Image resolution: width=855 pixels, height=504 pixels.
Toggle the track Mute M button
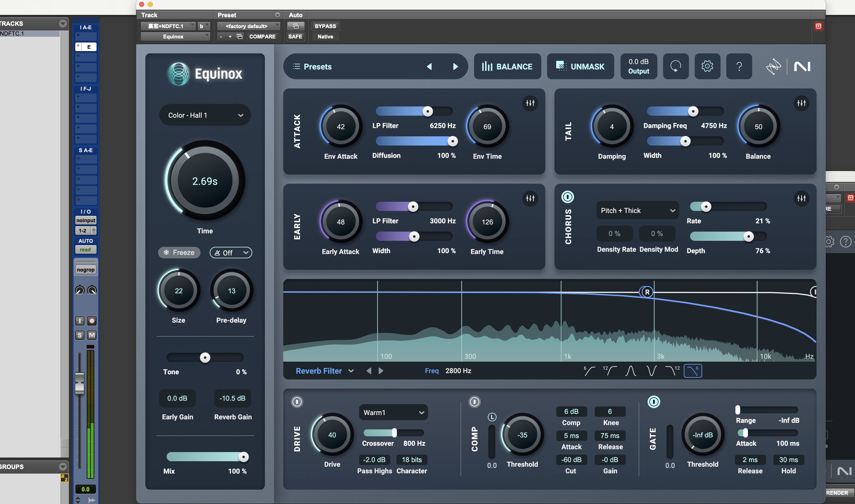92,335
